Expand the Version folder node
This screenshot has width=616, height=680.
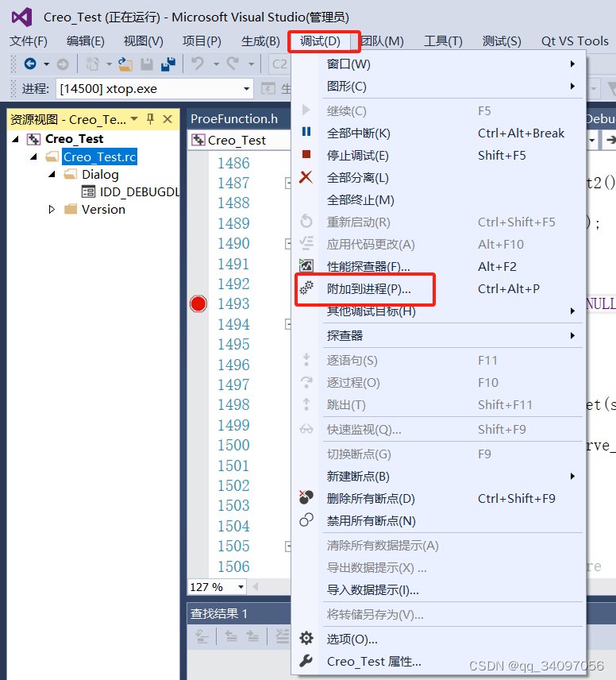coord(52,210)
